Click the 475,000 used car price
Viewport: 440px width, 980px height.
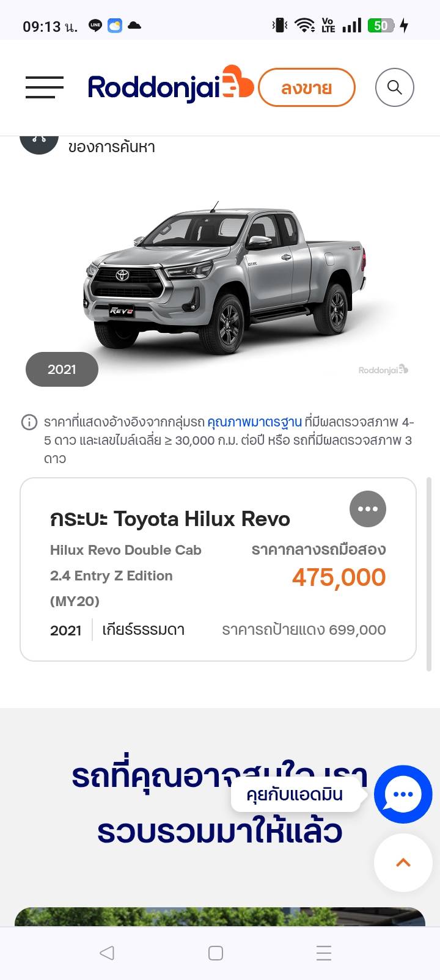coord(339,577)
